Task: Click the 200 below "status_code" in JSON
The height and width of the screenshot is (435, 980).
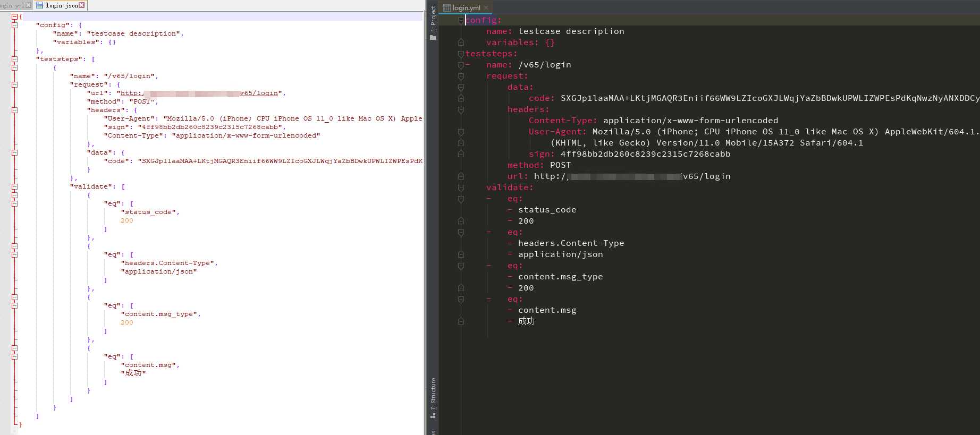Action: coord(127,220)
